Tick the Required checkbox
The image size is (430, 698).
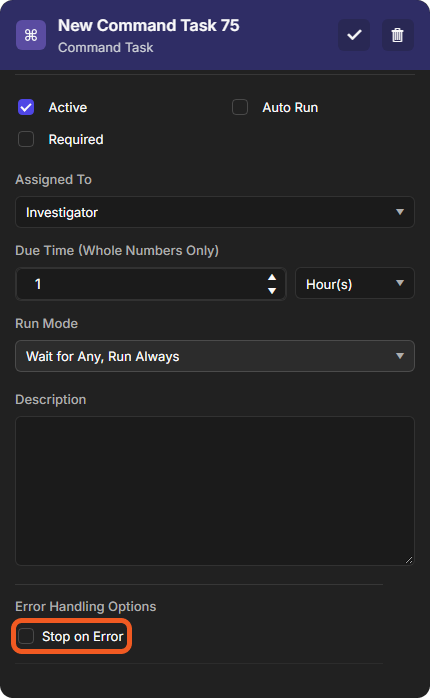[x=26, y=139]
